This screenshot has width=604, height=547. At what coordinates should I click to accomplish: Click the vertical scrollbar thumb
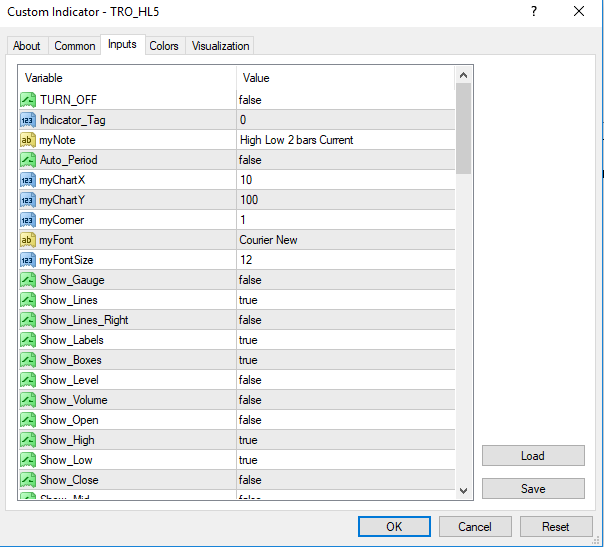[x=463, y=129]
